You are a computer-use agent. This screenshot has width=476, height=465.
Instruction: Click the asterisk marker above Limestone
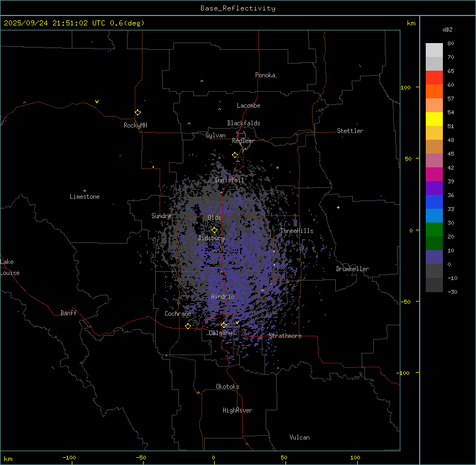point(84,191)
